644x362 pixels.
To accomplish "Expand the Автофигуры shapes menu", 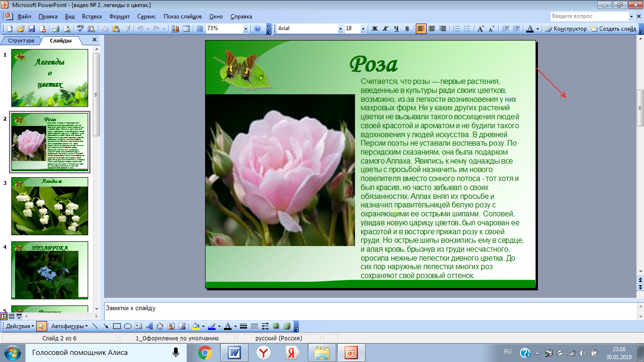I will pos(69,326).
